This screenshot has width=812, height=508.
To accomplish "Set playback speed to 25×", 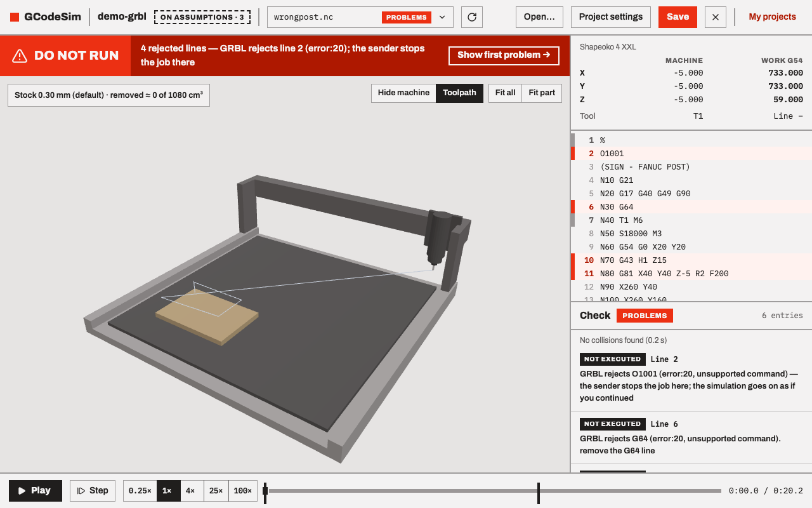I will pos(216,491).
